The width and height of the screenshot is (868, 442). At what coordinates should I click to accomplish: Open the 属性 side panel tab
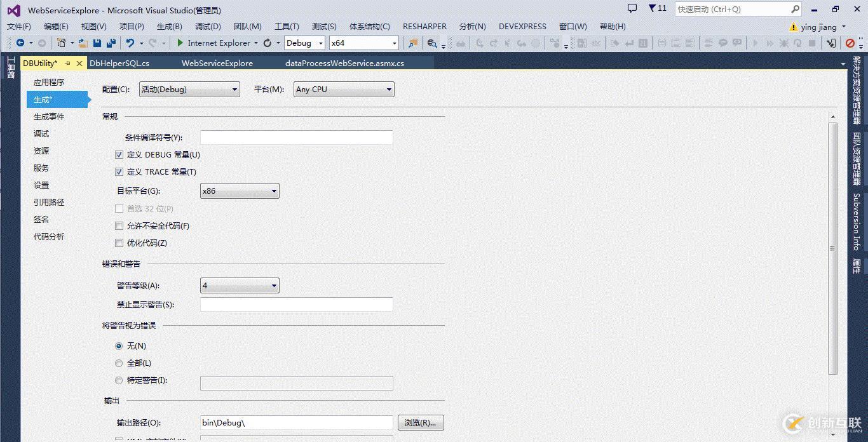pos(857,265)
